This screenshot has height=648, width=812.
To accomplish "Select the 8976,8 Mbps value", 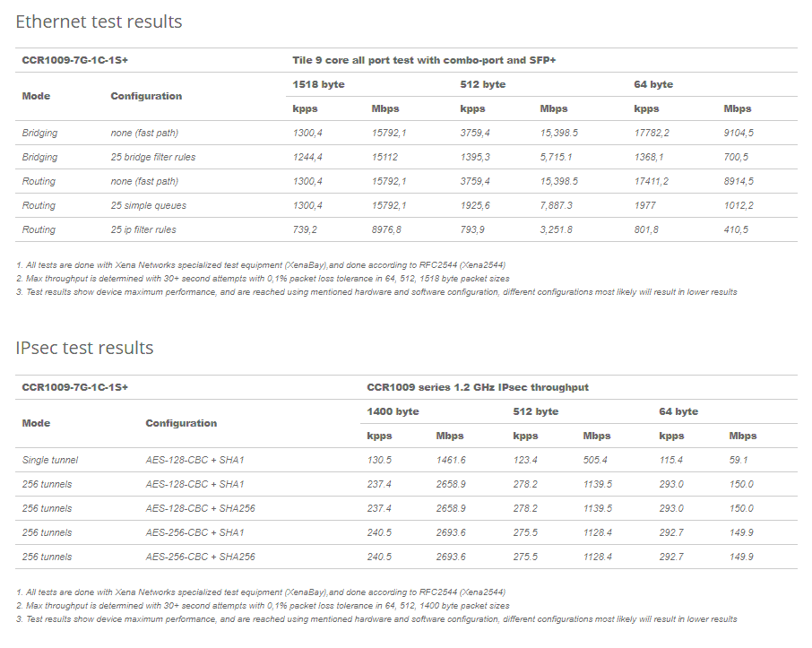I will (x=386, y=229).
